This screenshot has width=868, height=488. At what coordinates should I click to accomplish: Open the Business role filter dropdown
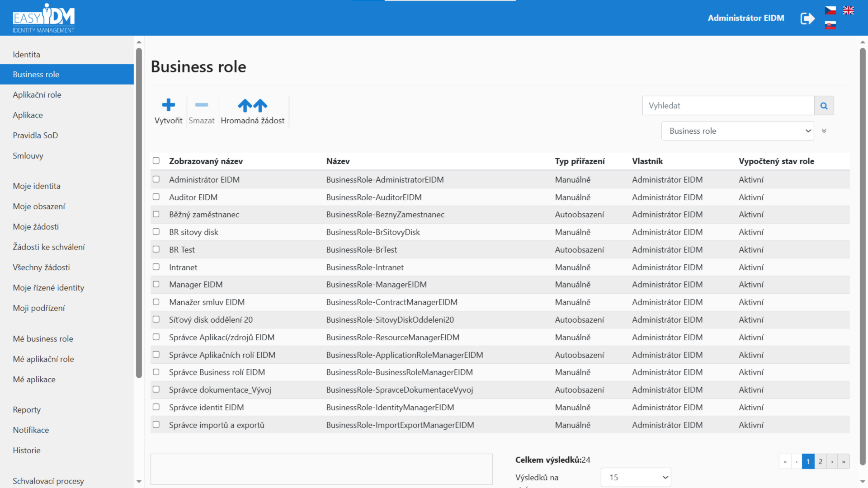coord(737,131)
